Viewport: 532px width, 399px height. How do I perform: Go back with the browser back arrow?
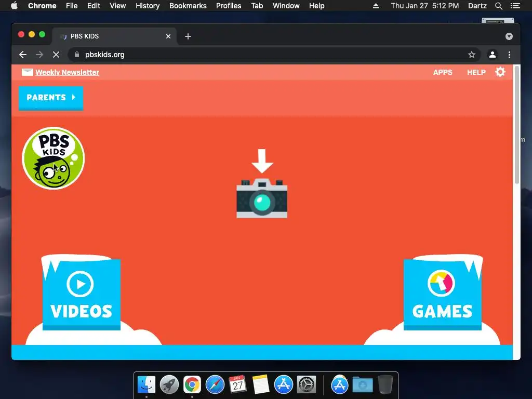pyautogui.click(x=23, y=55)
